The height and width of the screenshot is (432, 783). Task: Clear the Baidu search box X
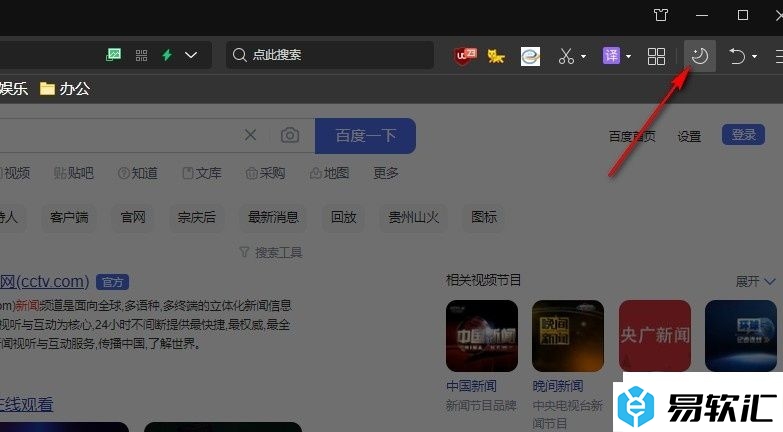pos(250,135)
